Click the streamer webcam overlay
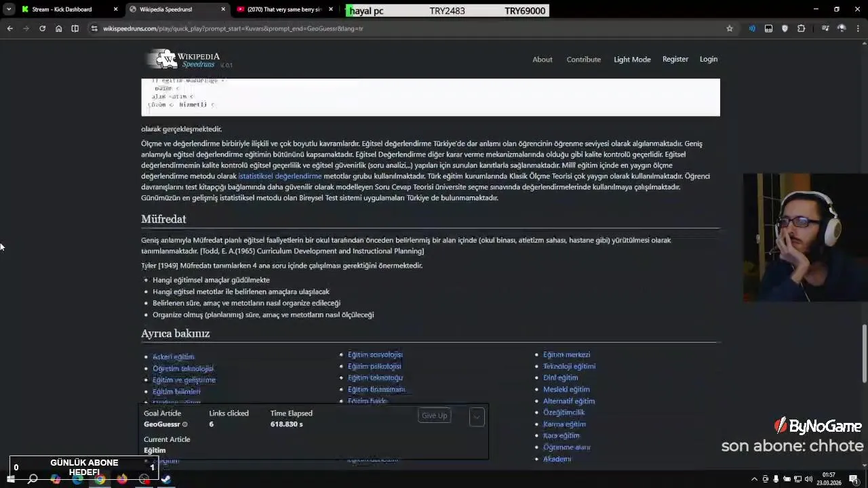 [806, 238]
